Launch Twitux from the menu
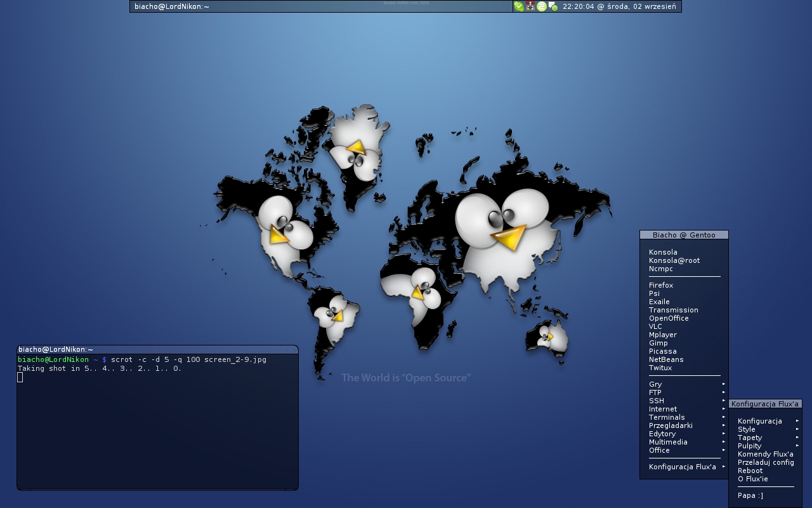The image size is (812, 508). 684,368
